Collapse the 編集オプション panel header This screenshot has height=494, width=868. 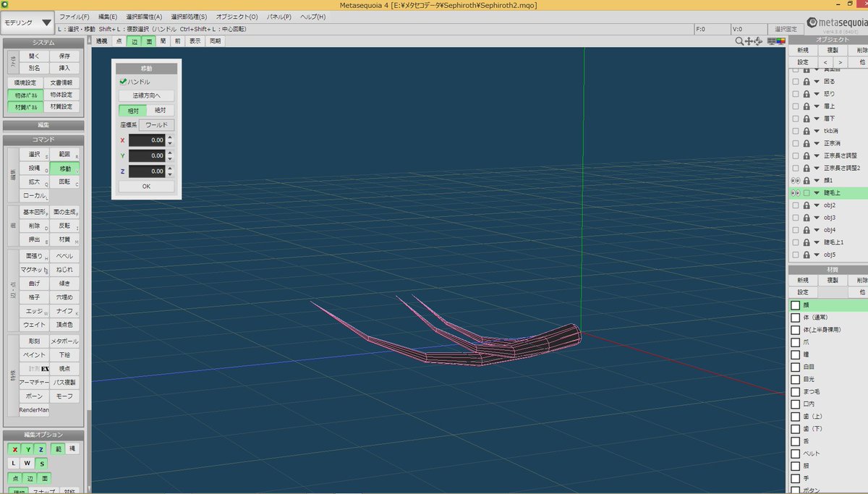point(43,435)
